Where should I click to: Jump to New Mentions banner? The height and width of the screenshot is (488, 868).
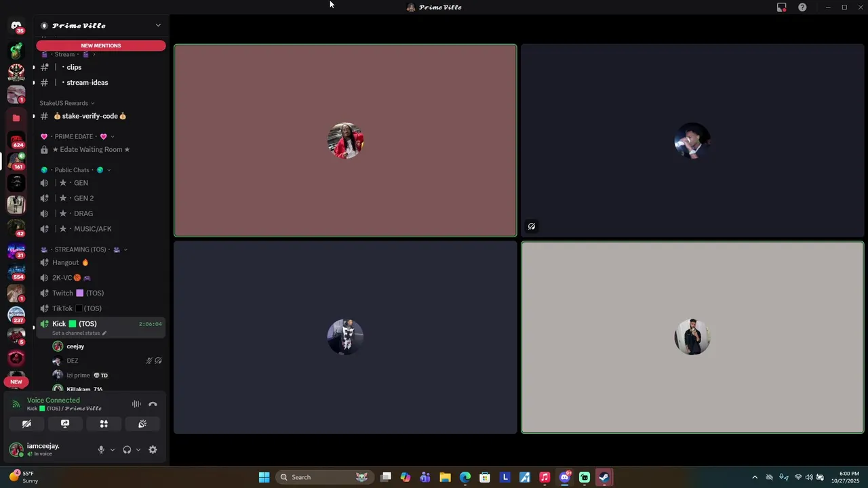[101, 45]
